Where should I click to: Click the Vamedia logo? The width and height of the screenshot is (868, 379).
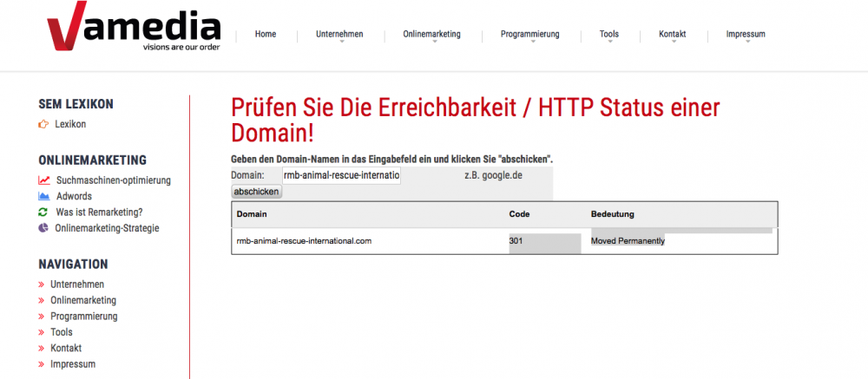pyautogui.click(x=134, y=27)
